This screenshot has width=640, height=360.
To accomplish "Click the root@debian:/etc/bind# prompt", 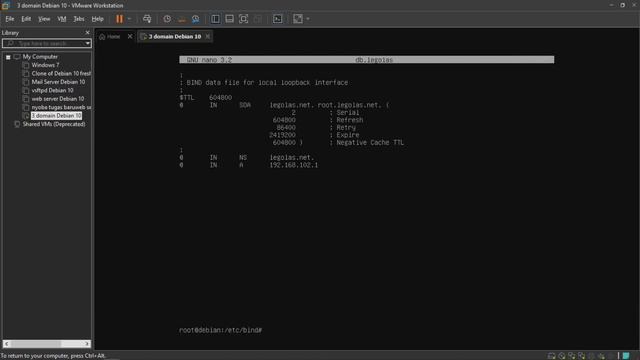I will (221, 330).
